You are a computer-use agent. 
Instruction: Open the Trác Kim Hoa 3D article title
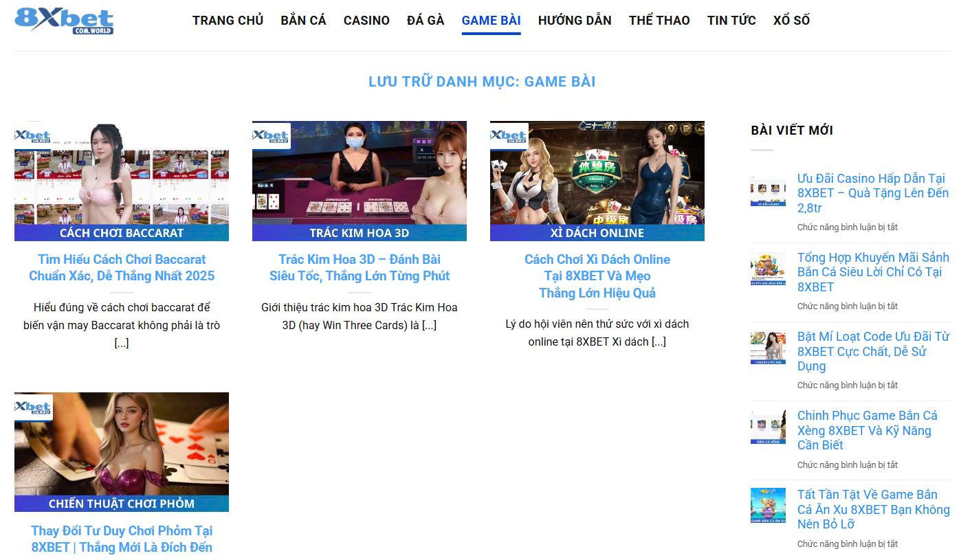(x=359, y=267)
